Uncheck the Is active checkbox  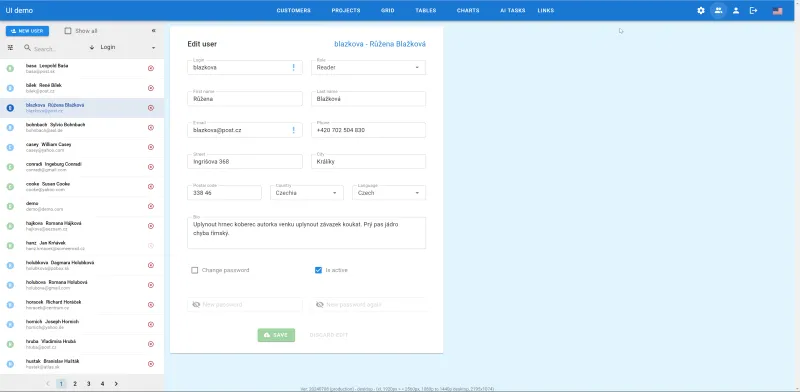pos(318,270)
